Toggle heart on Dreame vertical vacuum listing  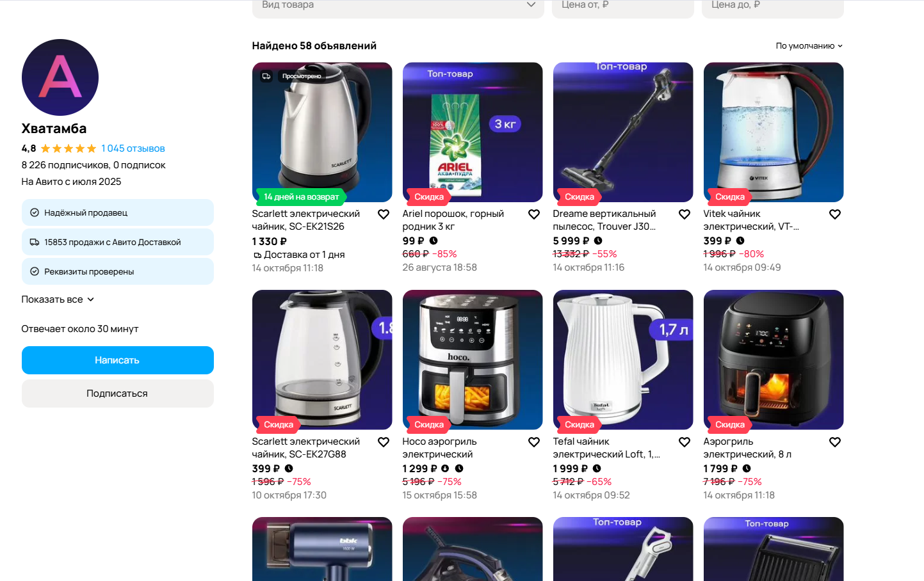pos(685,214)
